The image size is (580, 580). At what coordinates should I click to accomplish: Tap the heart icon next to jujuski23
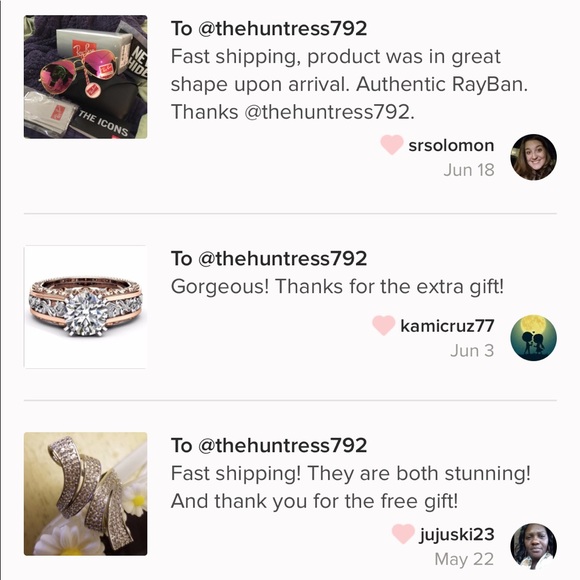coord(403,534)
